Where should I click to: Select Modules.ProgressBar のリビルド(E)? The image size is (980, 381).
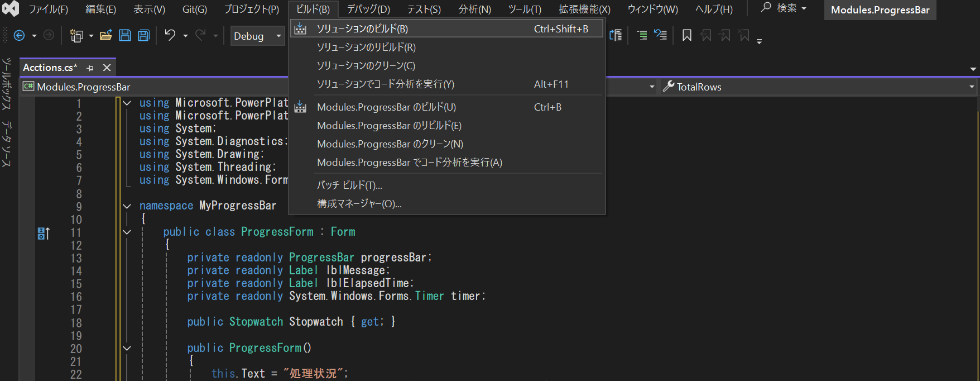click(x=447, y=126)
